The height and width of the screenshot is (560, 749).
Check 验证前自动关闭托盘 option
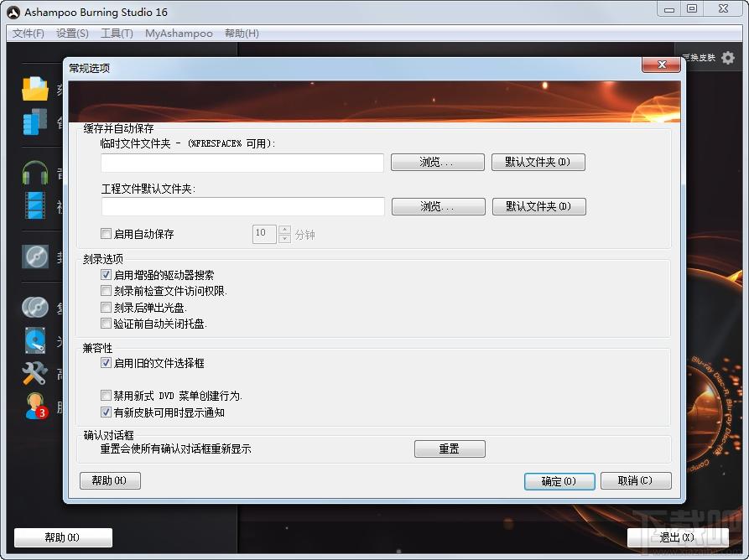click(x=106, y=324)
